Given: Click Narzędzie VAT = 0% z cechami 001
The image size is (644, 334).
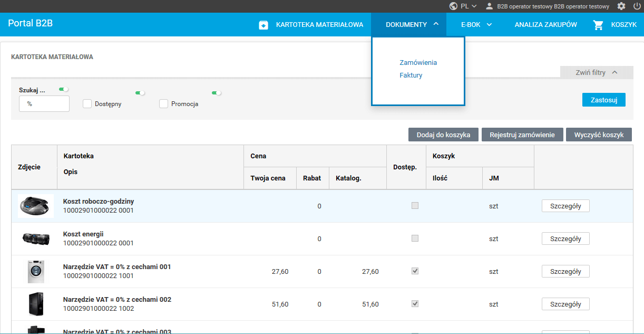Looking at the screenshot, I should pos(117,267).
